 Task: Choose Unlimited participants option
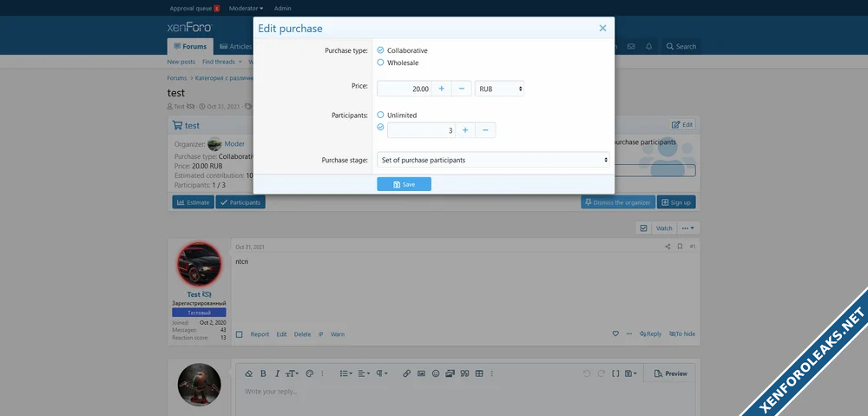point(380,115)
